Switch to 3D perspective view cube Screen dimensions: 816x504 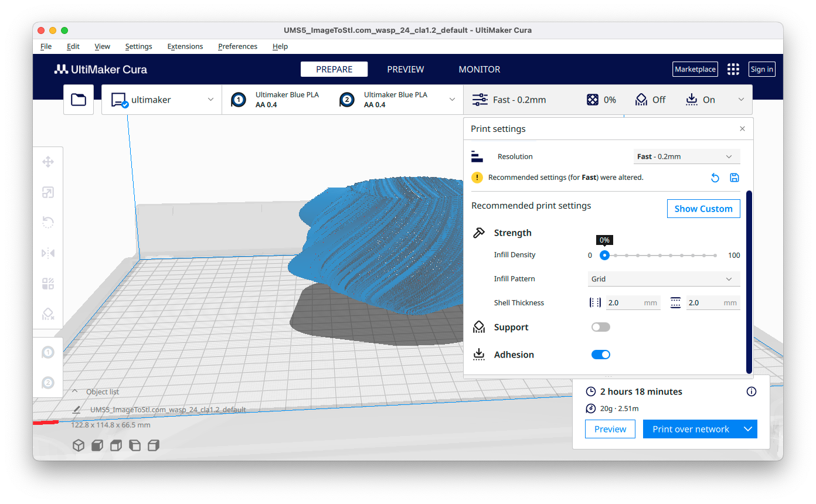78,446
